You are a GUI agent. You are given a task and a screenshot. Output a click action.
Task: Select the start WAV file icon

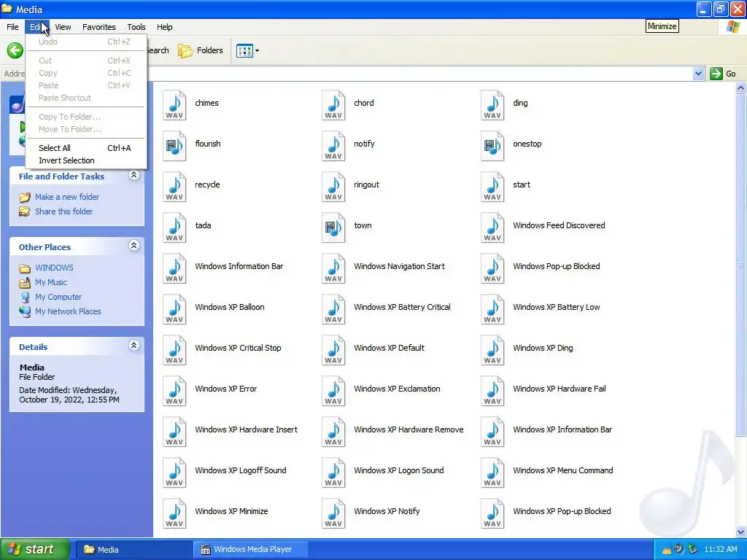492,187
